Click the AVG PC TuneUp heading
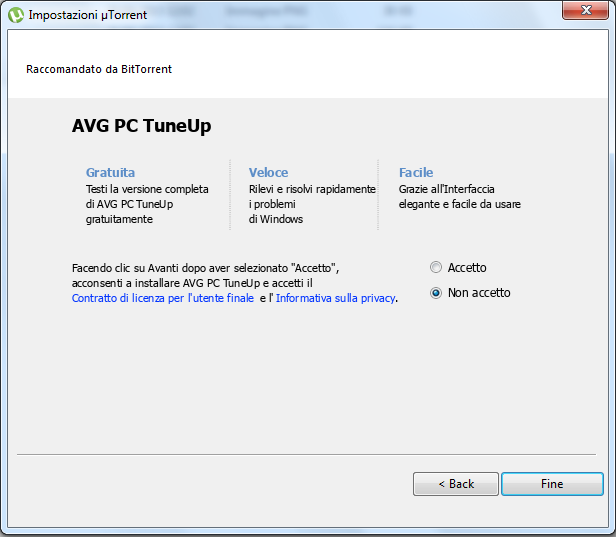 pos(141,126)
